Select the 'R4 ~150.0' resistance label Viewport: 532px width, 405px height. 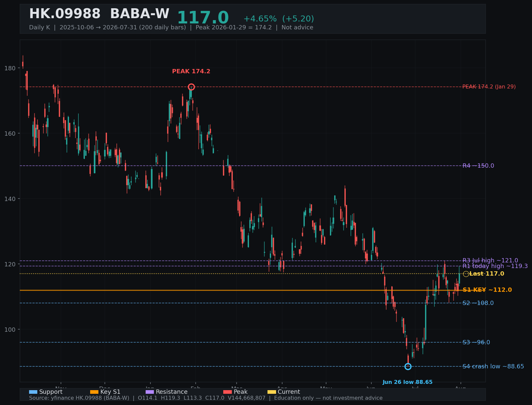click(x=478, y=166)
